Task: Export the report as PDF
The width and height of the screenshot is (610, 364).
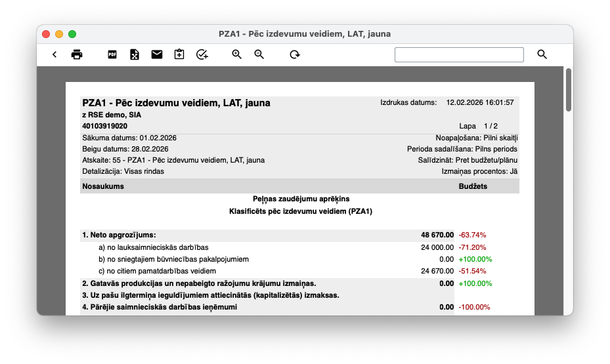Action: (x=112, y=54)
